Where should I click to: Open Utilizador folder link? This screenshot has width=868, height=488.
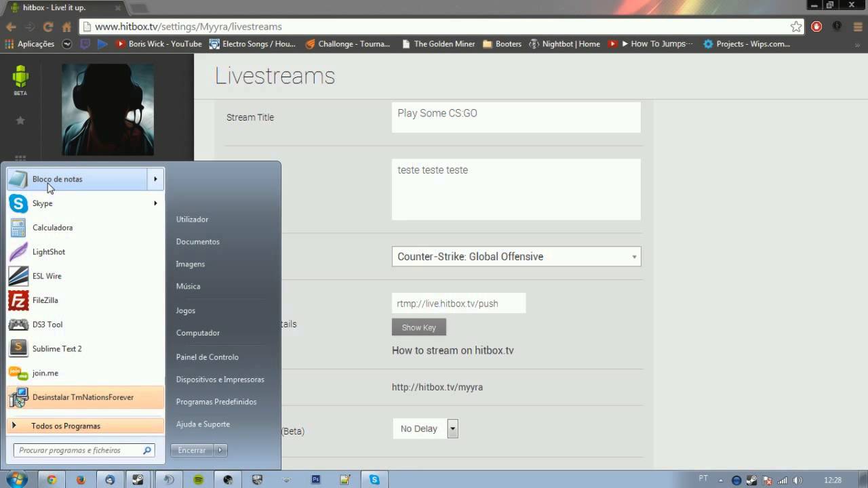point(192,220)
